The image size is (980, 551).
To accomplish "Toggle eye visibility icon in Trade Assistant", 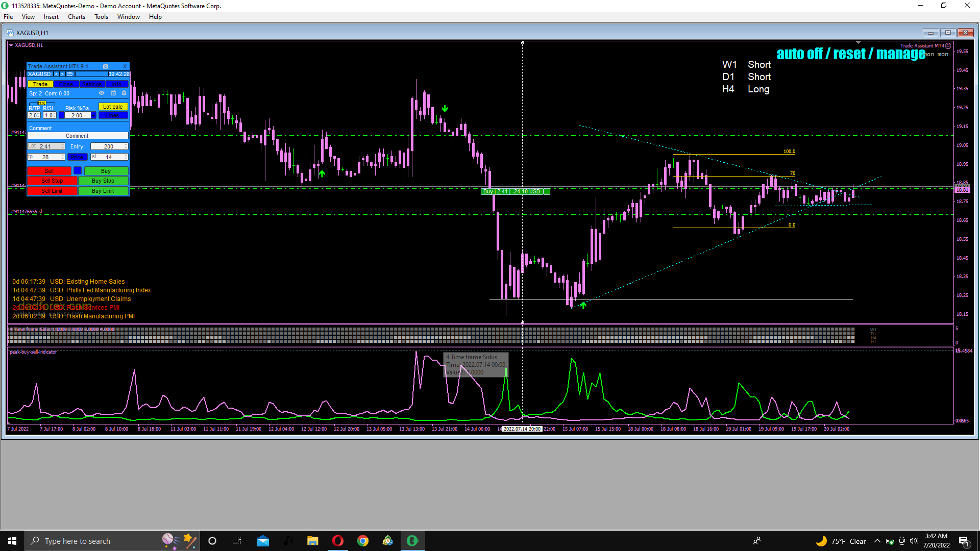I will click(x=102, y=93).
